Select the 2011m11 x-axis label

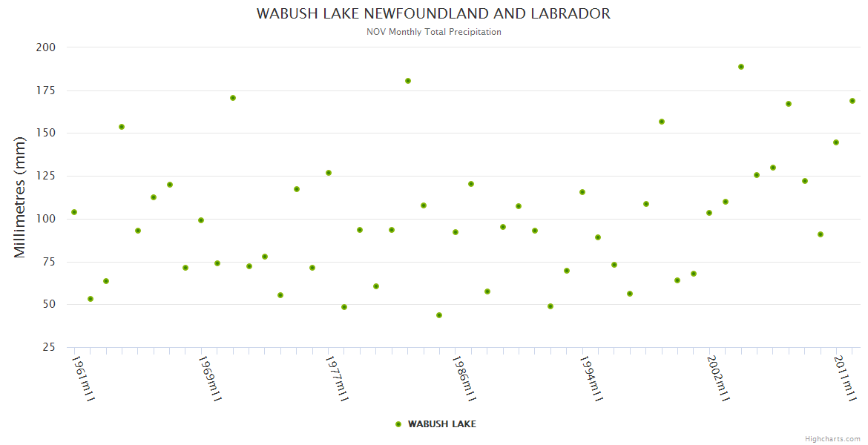845,378
